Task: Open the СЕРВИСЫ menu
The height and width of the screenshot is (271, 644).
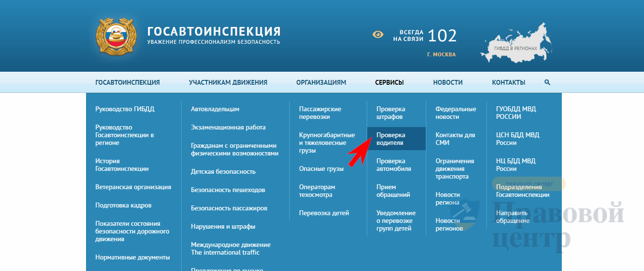Action: click(x=389, y=82)
